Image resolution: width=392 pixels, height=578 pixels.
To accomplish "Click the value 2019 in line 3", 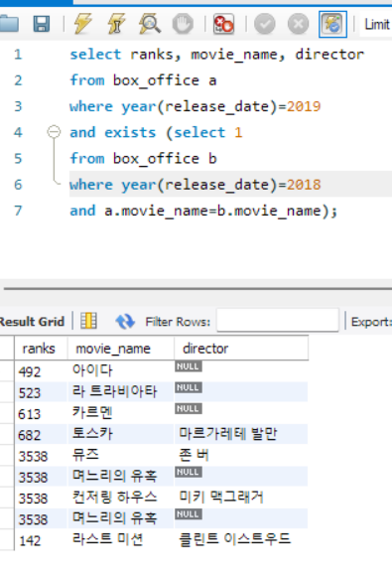I will point(304,106).
